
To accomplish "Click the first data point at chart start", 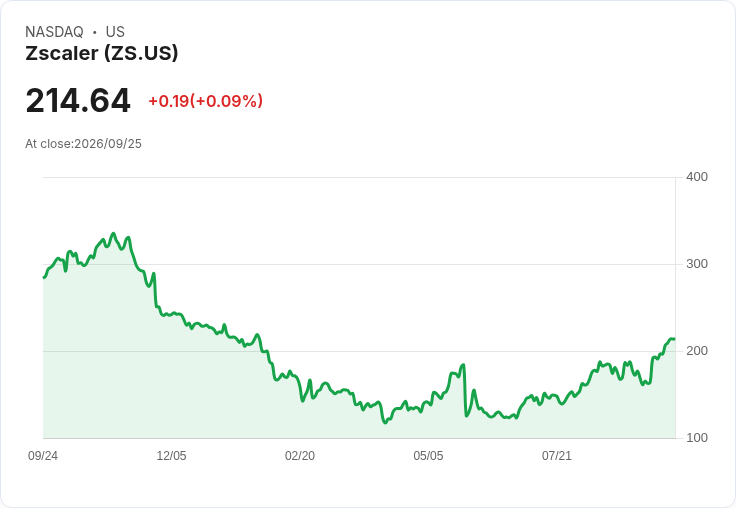I will click(x=44, y=277).
